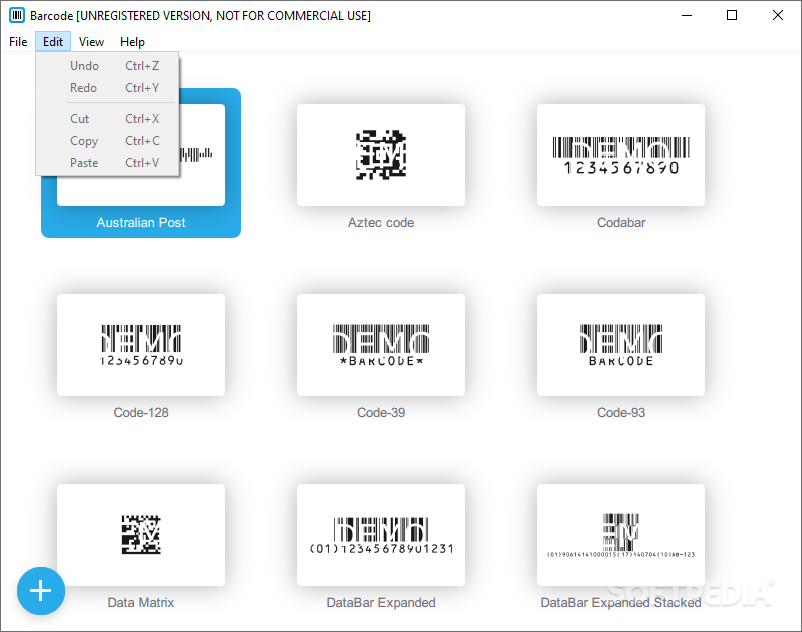Click the Aztec code label
Image resolution: width=802 pixels, height=632 pixels.
tap(381, 222)
